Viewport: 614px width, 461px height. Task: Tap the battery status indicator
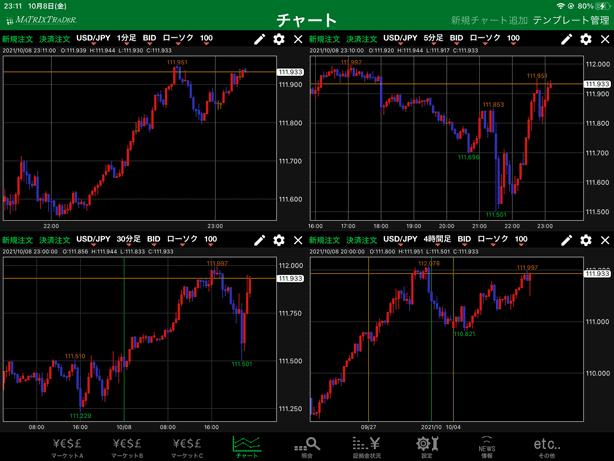[602, 6]
